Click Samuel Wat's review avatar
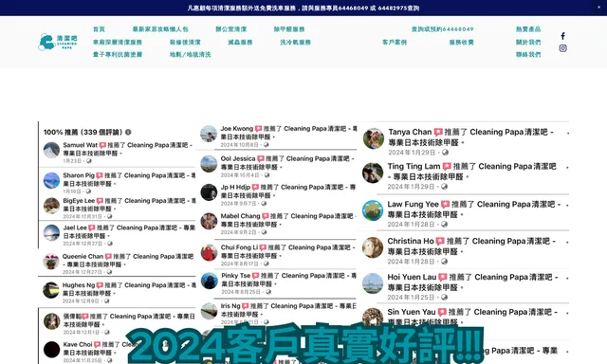 51,150
